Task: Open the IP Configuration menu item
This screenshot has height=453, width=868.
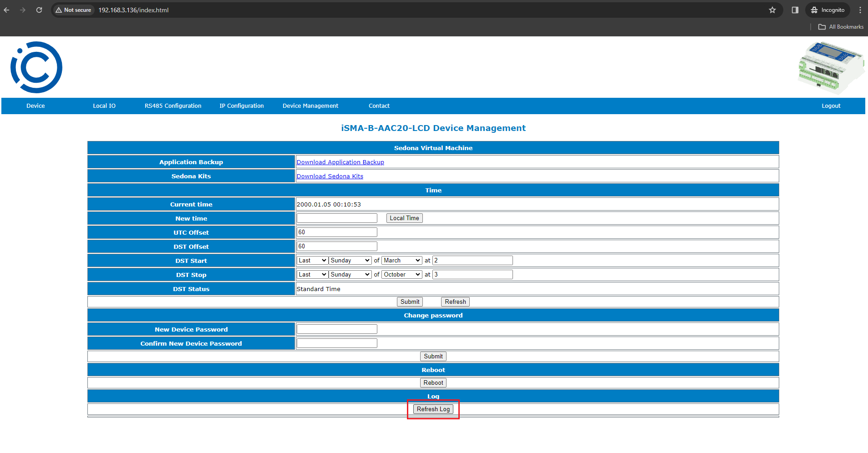Action: click(x=241, y=106)
